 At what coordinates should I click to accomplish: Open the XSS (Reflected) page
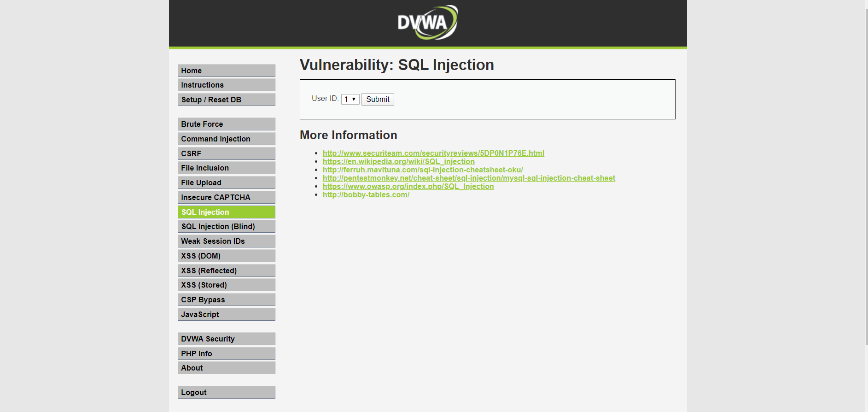(x=227, y=271)
